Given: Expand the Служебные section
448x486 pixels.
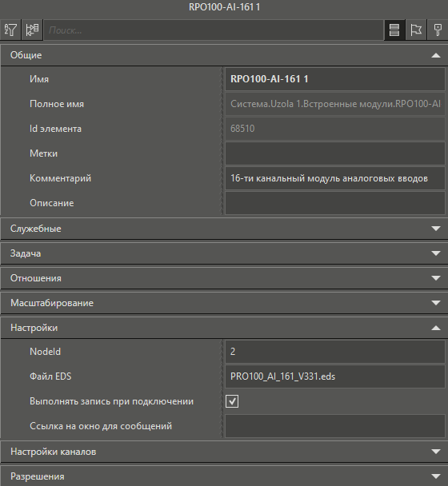Looking at the screenshot, I should 224,229.
